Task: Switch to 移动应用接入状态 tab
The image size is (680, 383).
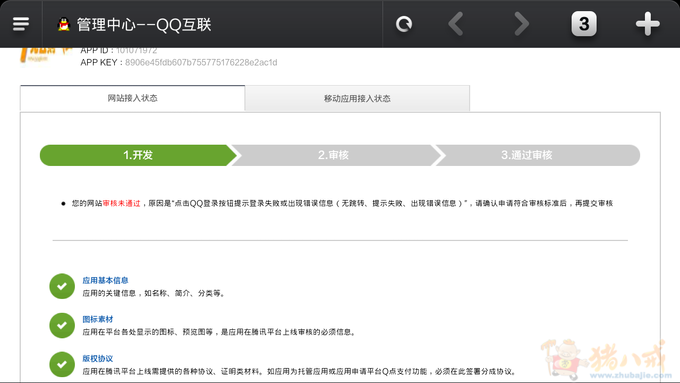Action: (x=357, y=98)
